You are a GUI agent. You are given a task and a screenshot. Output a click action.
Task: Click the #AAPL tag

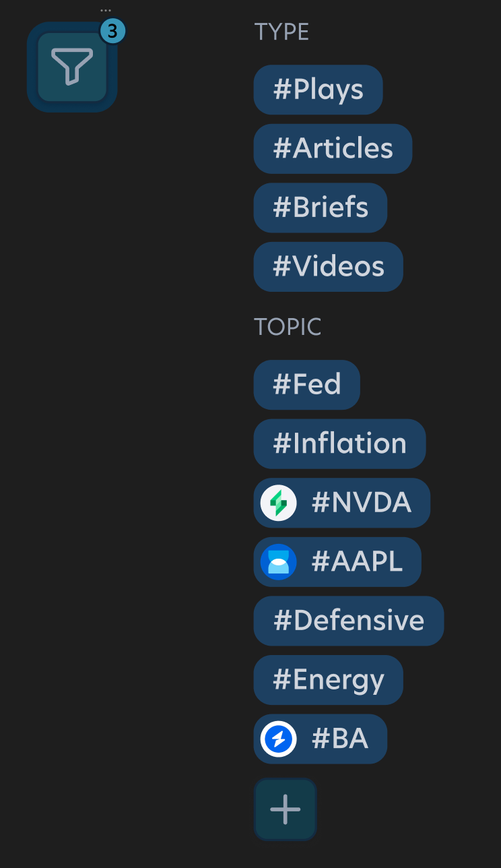coord(337,561)
